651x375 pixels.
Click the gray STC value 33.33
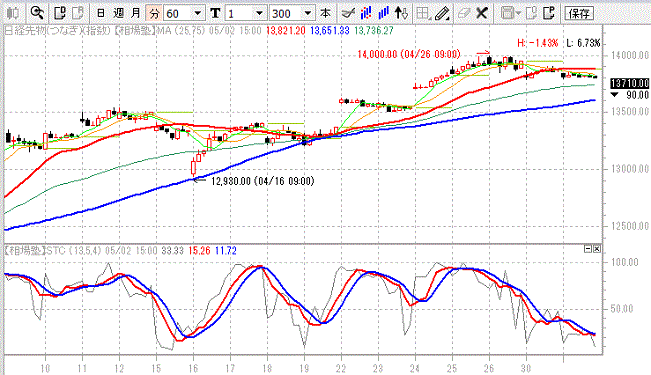173,251
